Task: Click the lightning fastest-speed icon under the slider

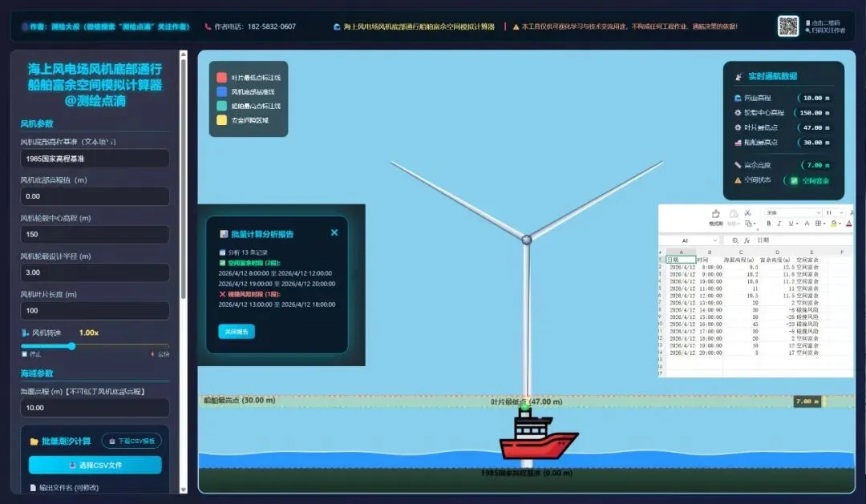Action: click(152, 354)
